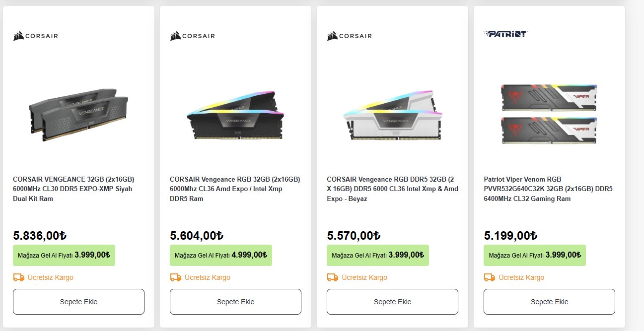This screenshot has width=644, height=331.
Task: Click the free shipping truck icon under 5.836,00₺
Action: click(x=19, y=277)
